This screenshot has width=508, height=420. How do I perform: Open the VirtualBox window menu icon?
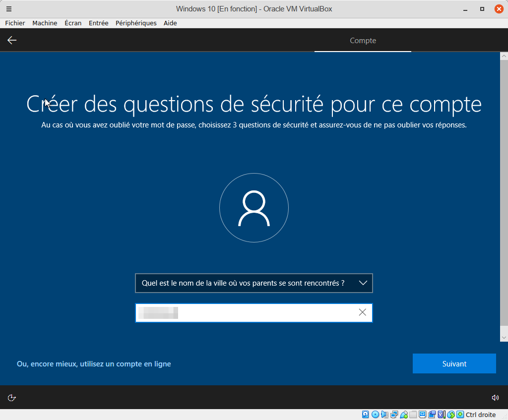[9, 9]
